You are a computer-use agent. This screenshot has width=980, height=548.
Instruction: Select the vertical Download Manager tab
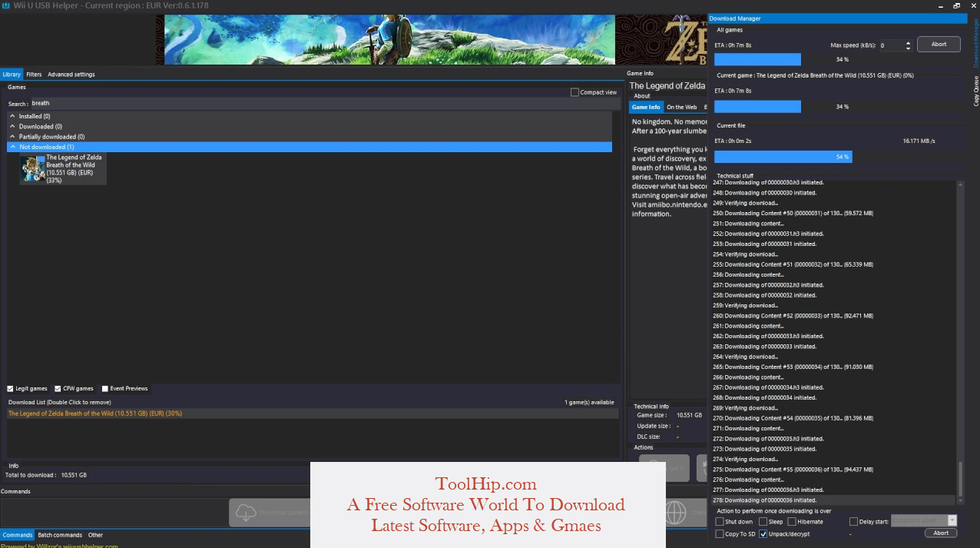(975, 44)
